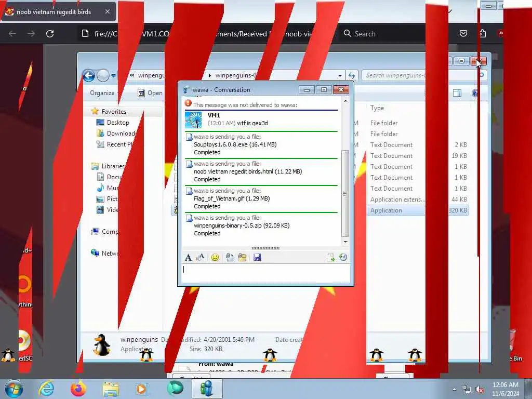Image resolution: width=532 pixels, height=399 pixels.
Task: Click the Firefox reload page button
Action: pos(50,34)
